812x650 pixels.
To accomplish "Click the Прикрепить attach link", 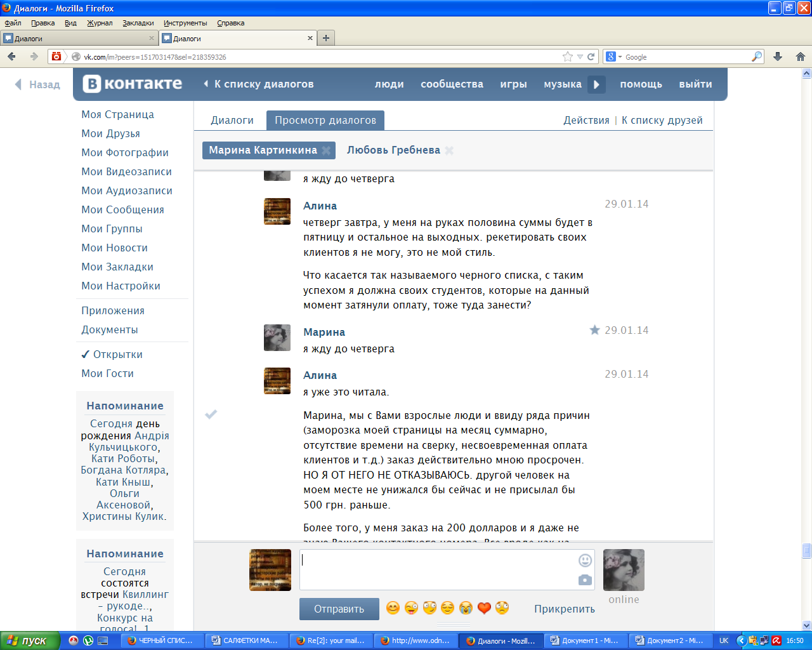I will click(565, 609).
